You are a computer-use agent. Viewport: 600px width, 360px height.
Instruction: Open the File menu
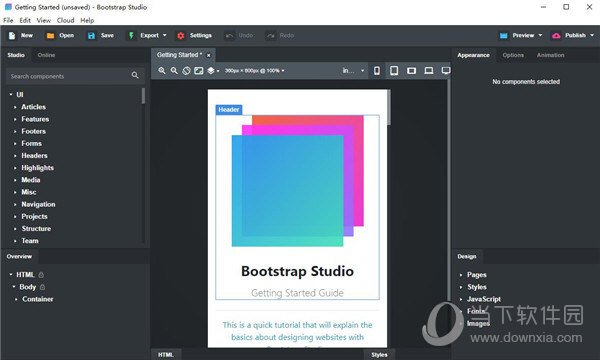tap(8, 20)
